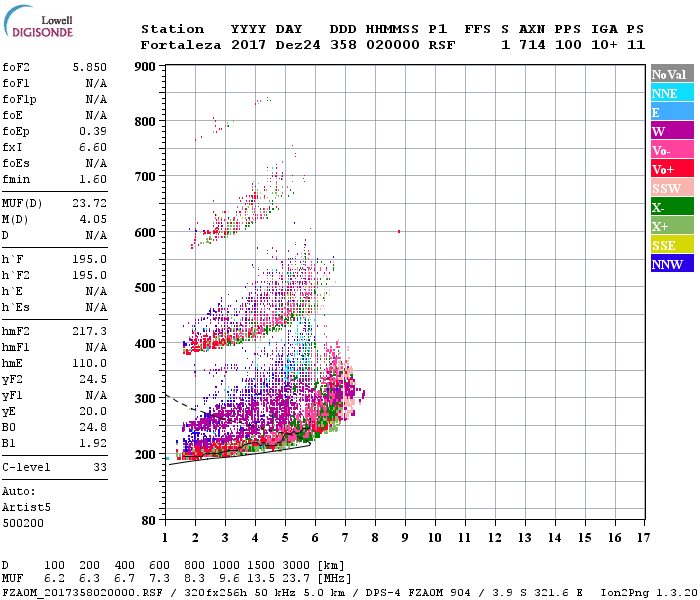Select the X- dark green legend swatch
The image size is (700, 600).
pos(672,207)
